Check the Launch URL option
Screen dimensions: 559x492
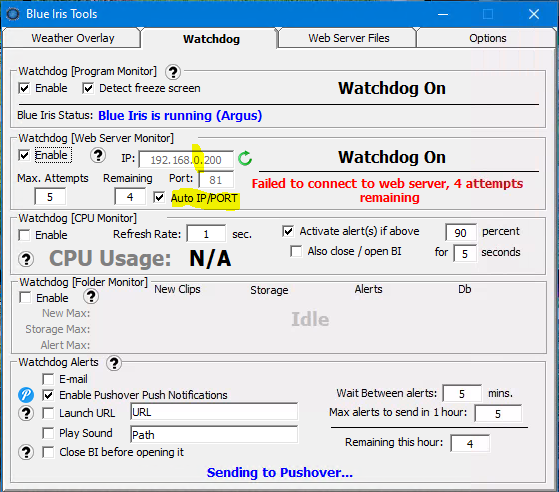pyautogui.click(x=48, y=413)
